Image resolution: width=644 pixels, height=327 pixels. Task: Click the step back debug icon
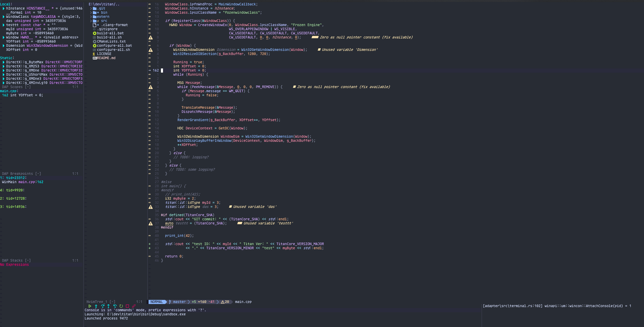coord(115,306)
